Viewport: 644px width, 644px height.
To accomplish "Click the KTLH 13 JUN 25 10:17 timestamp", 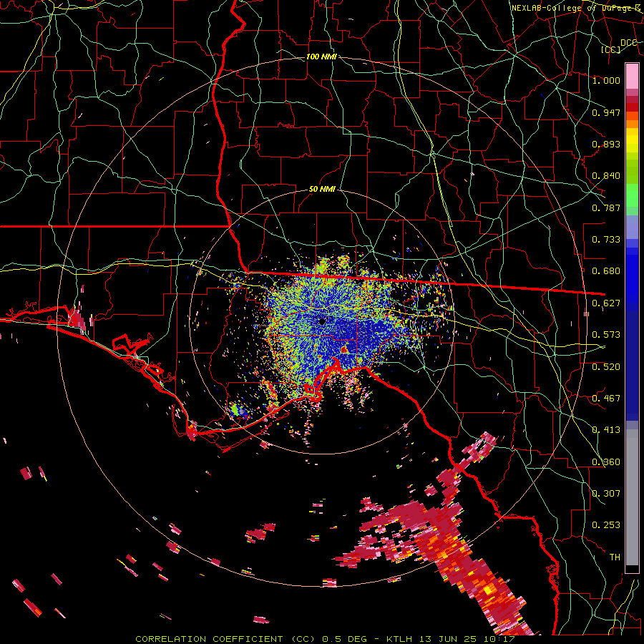I will (451, 639).
